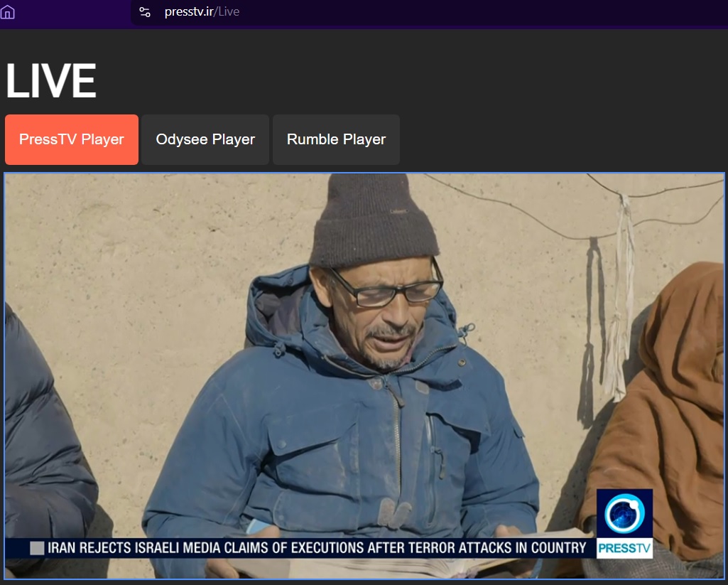728x585 pixels.
Task: Click the browser home icon
Action: pyautogui.click(x=7, y=11)
